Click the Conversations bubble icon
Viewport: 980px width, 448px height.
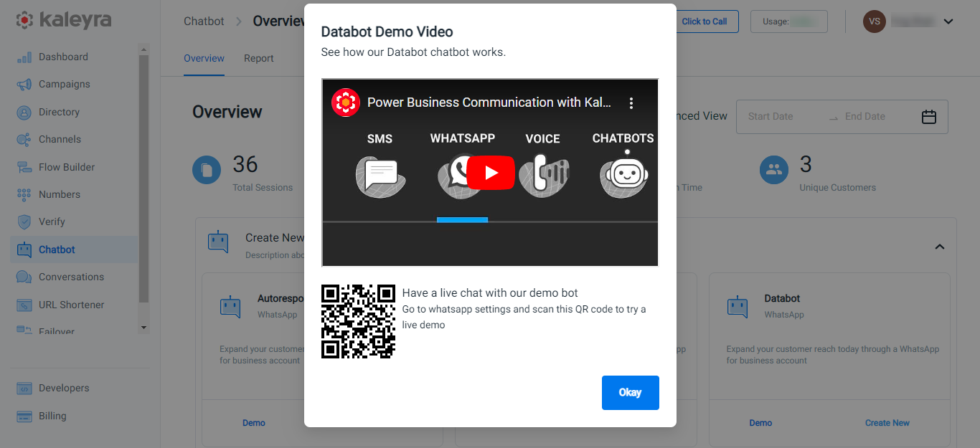(24, 277)
